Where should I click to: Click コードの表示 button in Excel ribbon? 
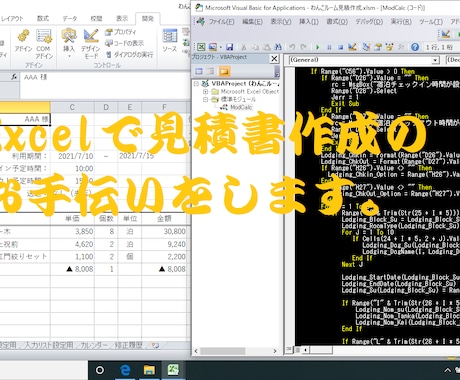[124, 43]
